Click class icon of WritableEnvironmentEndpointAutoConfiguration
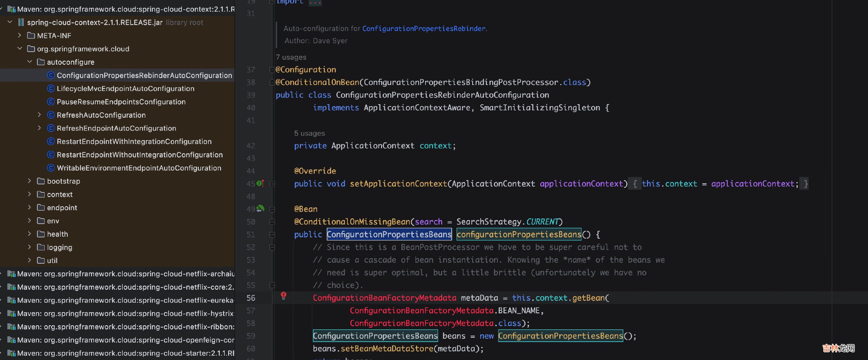The height and width of the screenshot is (360, 868). click(51, 168)
